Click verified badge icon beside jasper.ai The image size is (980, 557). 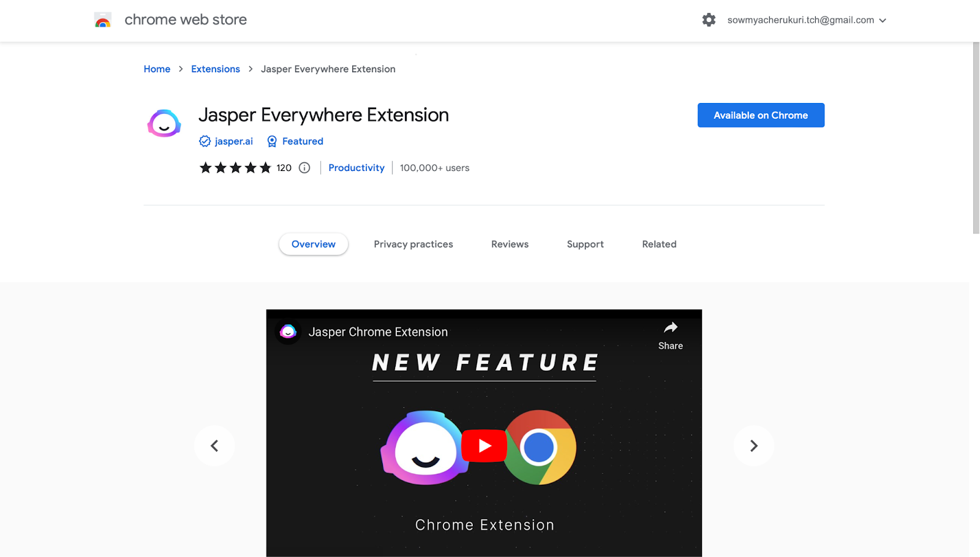pos(205,142)
